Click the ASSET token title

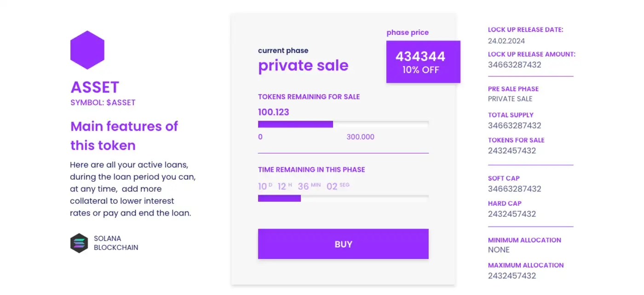[95, 87]
